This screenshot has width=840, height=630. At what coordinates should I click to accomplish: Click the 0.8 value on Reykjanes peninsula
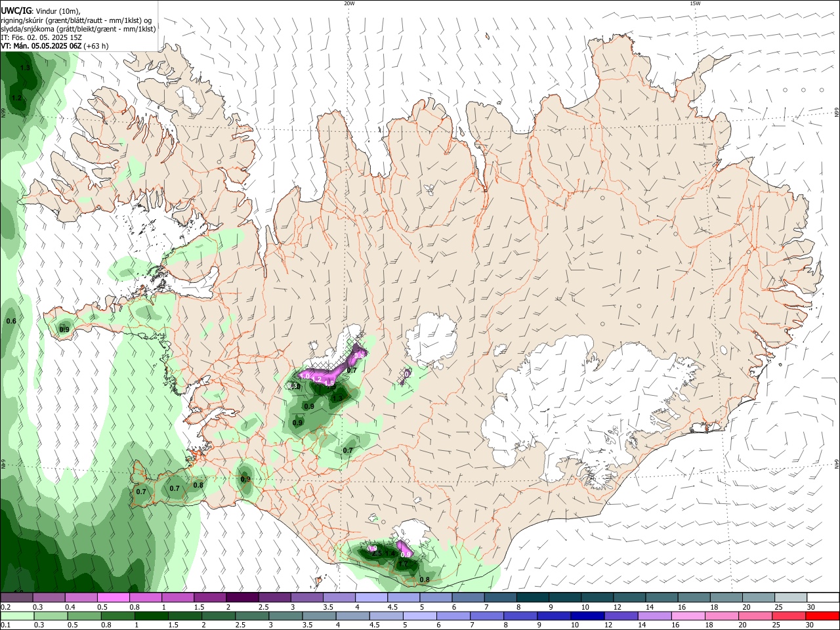(x=198, y=485)
